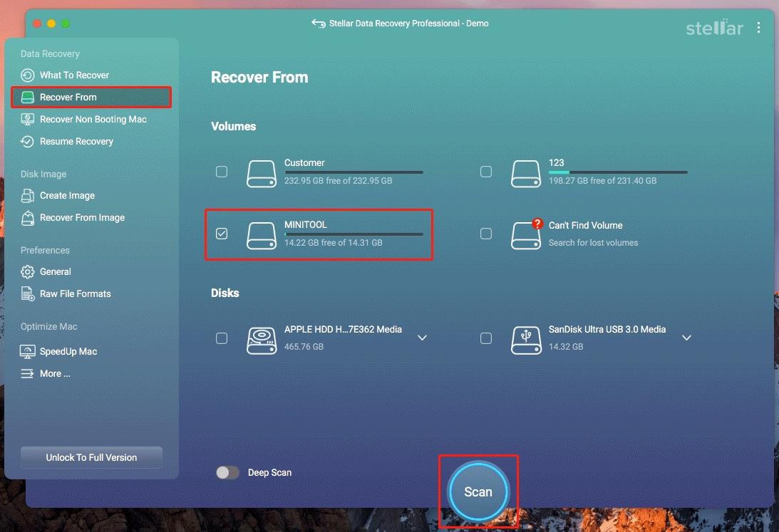Uncheck the MINITOOL volume checkbox

(222, 234)
